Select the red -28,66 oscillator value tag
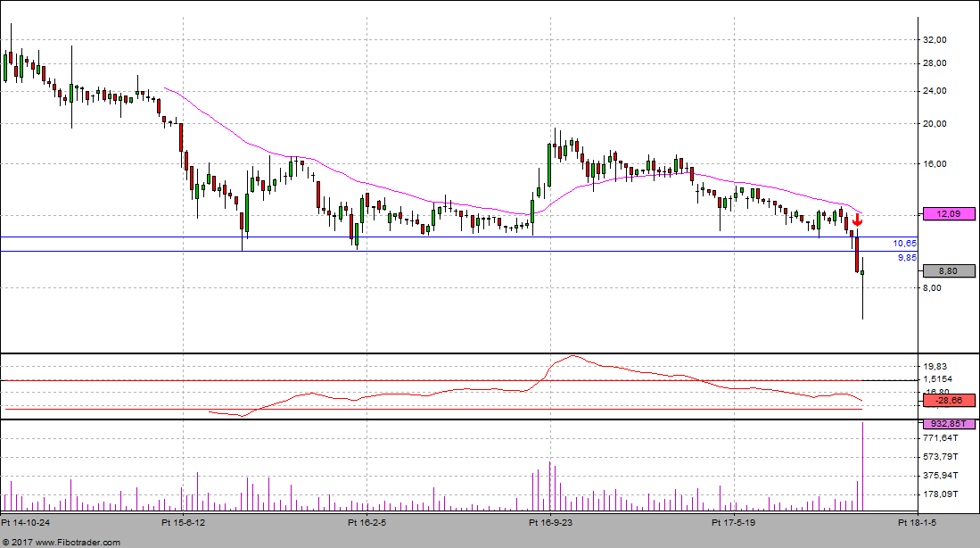 [x=949, y=401]
